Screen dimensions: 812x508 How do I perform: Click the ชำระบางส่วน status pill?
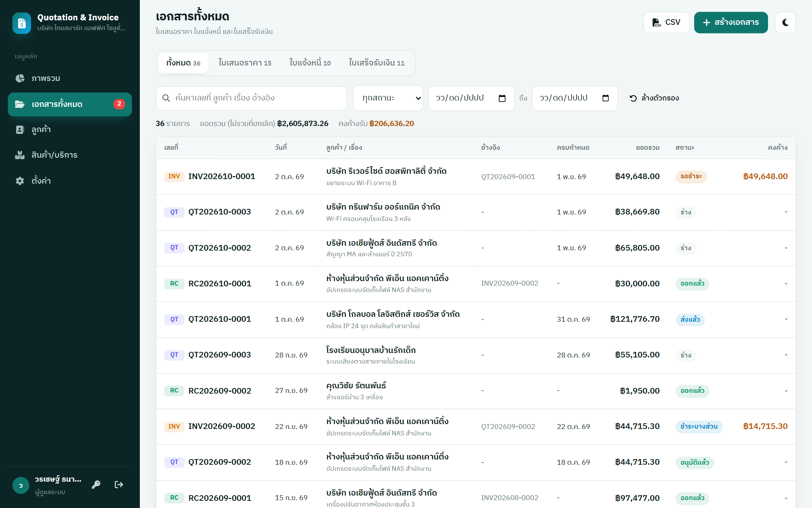[x=699, y=427]
